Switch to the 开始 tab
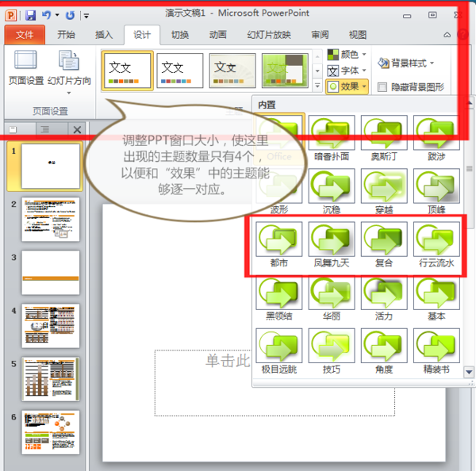 click(66, 35)
